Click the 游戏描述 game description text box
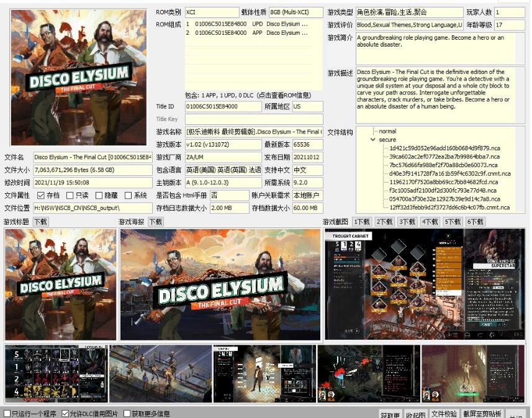Screen dimensions: 532x418 pos(440,95)
